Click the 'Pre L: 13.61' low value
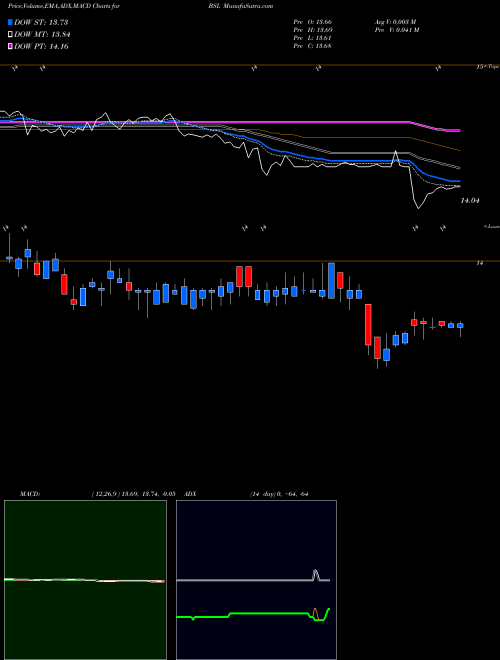Image resolution: width=500 pixels, height=660 pixels. click(x=312, y=38)
